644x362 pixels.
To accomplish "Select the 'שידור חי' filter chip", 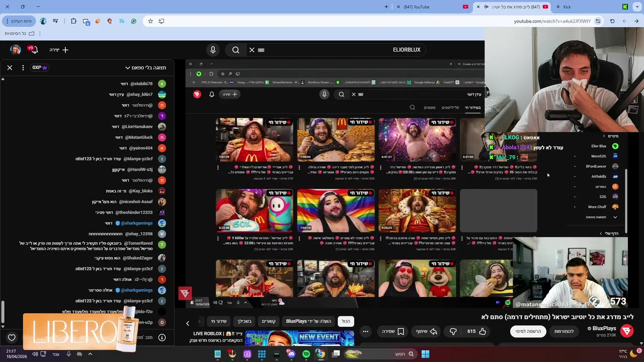I will (x=219, y=321).
